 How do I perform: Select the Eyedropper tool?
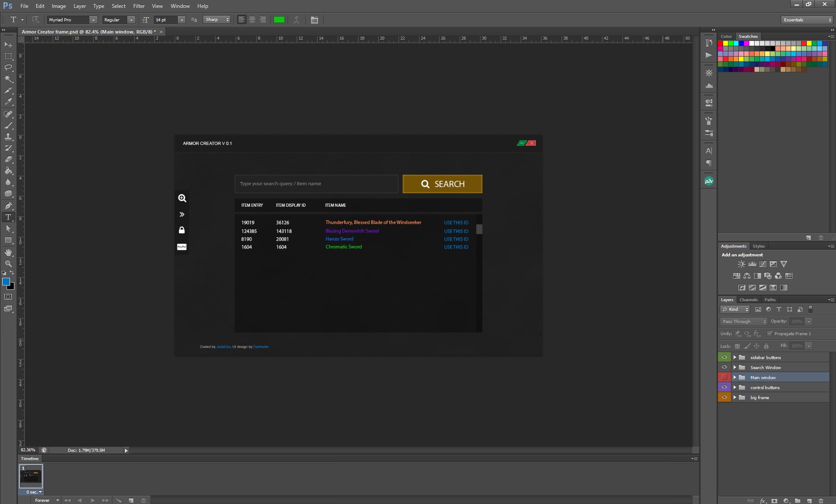click(x=8, y=102)
